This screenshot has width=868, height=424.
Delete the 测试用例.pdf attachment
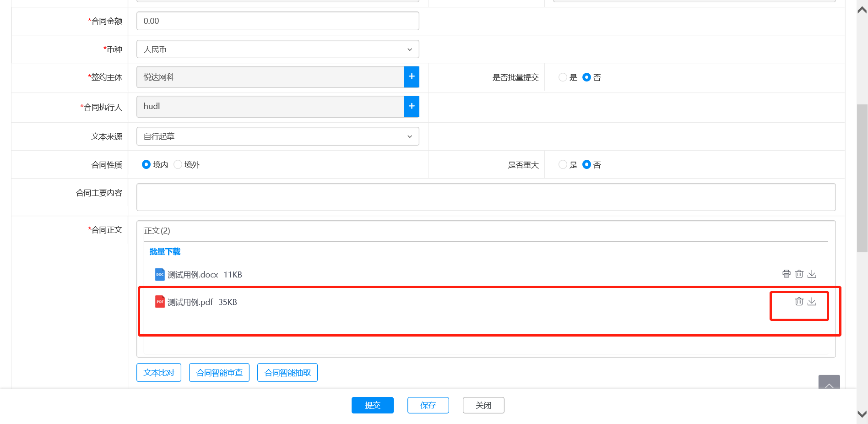click(x=799, y=301)
